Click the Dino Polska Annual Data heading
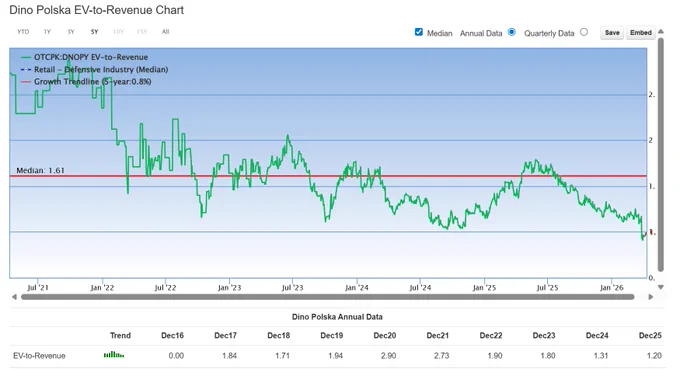680x379 pixels. pos(337,317)
